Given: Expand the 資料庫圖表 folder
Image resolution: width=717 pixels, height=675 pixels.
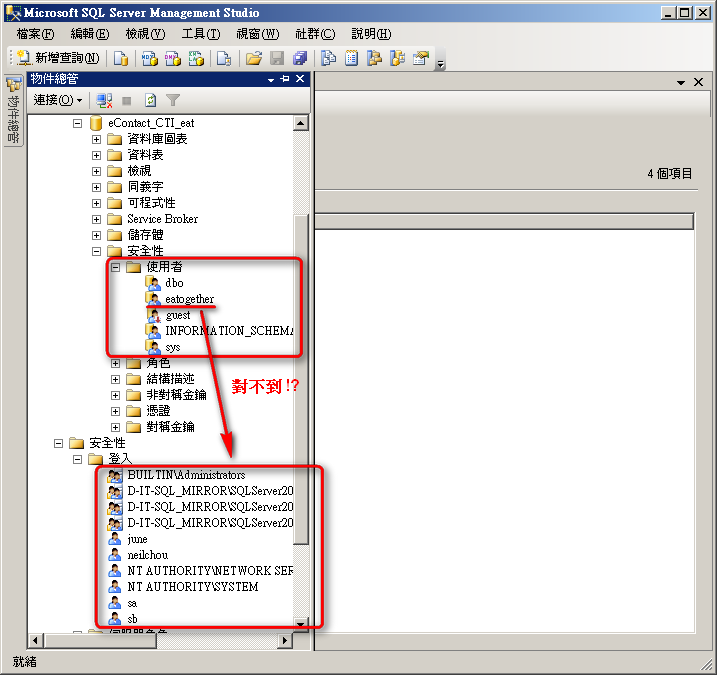Looking at the screenshot, I should (96, 139).
